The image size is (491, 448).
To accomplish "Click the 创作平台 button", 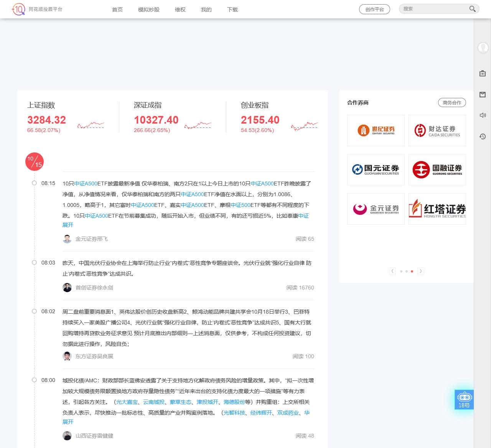I will 374,9.
